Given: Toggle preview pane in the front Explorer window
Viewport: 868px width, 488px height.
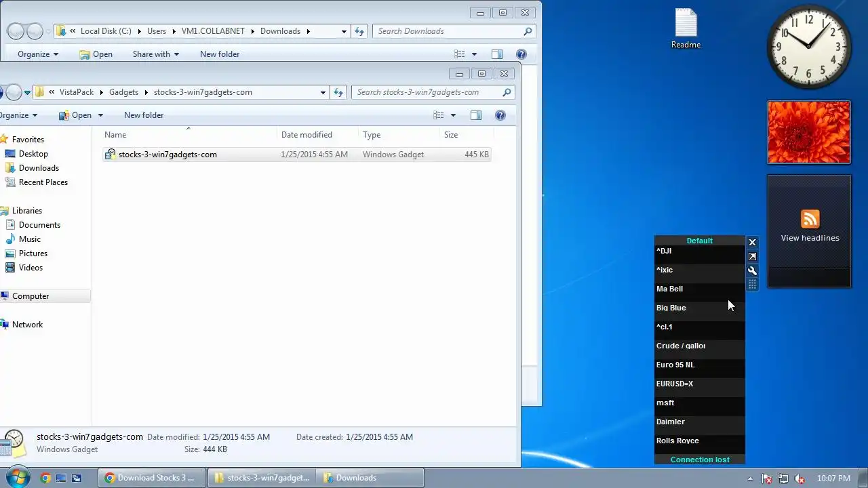Looking at the screenshot, I should [476, 115].
